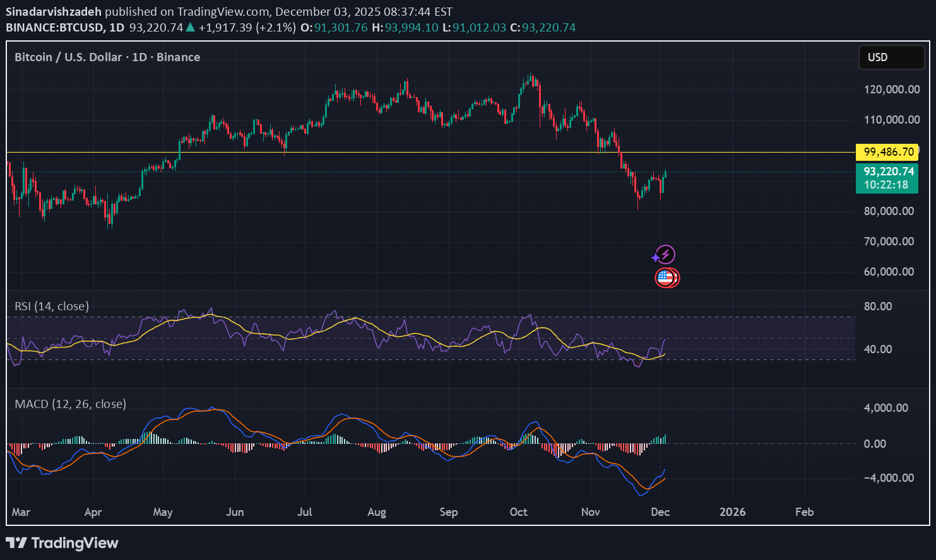This screenshot has height=560, width=936.
Task: Click the Sinadarvishzadeh username link
Action: tap(54, 11)
